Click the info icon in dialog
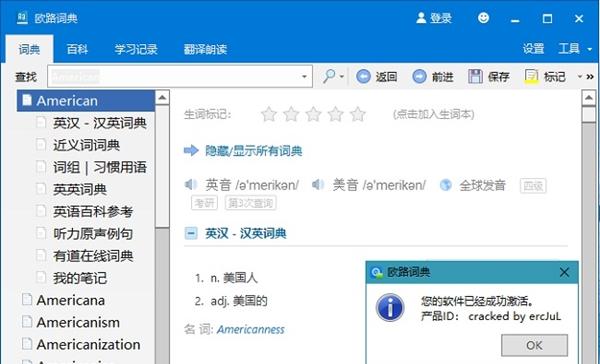This screenshot has height=364, width=600. click(x=390, y=307)
